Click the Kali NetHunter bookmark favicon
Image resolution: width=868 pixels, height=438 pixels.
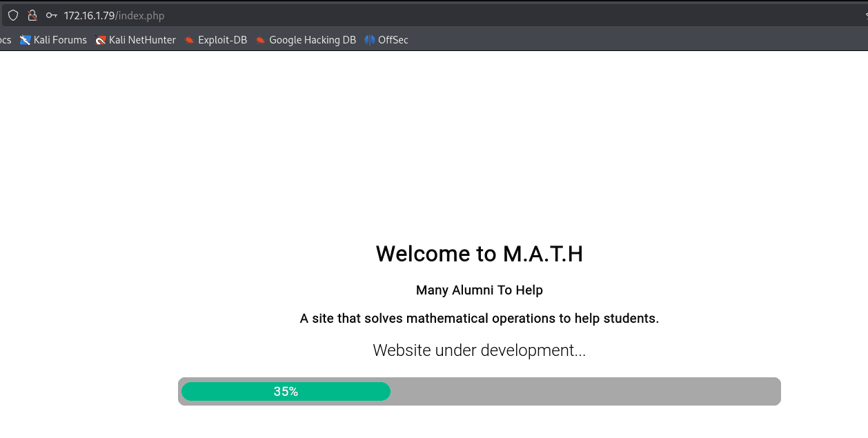(x=101, y=40)
